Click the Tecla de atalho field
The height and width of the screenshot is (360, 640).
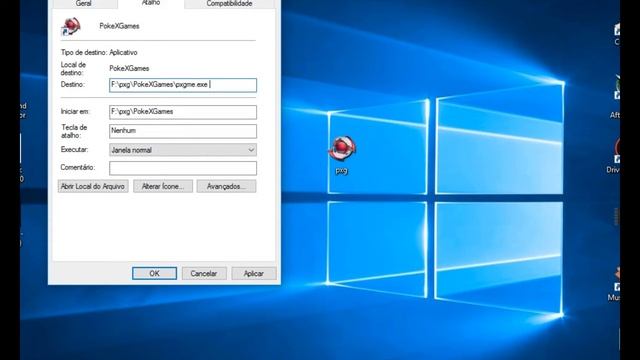(183, 131)
